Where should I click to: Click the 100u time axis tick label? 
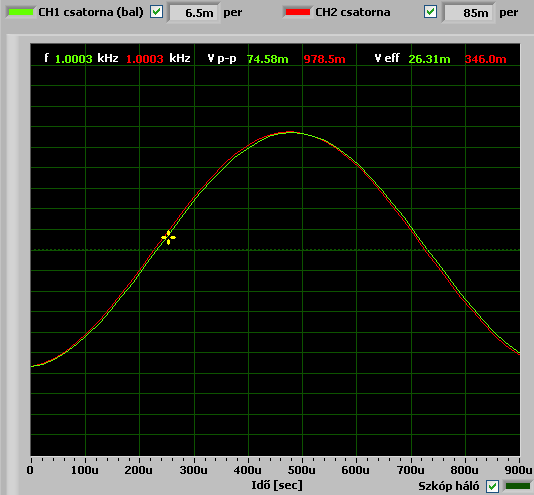pyautogui.click(x=84, y=470)
